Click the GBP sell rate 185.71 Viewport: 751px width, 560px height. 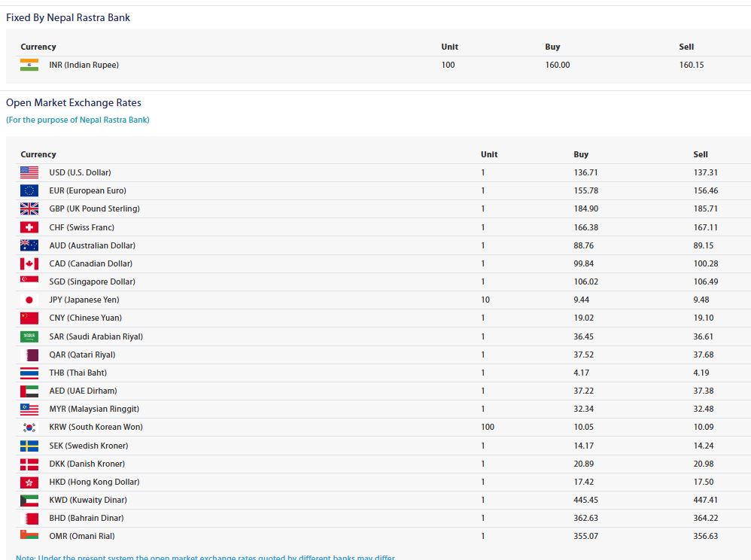pyautogui.click(x=706, y=208)
